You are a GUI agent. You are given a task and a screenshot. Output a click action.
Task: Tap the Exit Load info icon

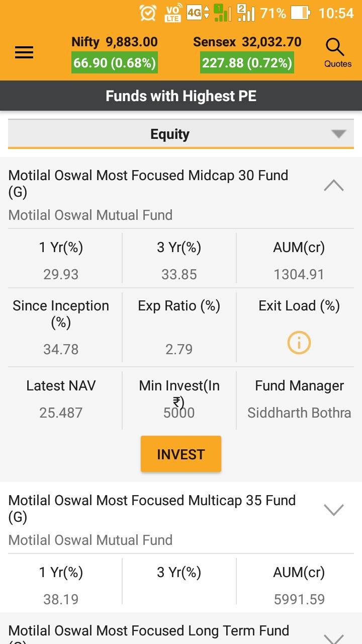[x=299, y=343]
